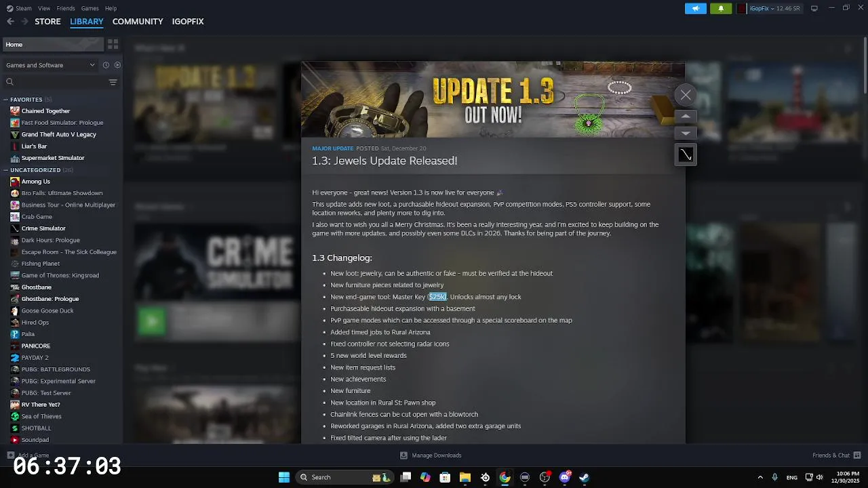
Task: Click the Update 1.3 banner image
Action: pos(493,100)
